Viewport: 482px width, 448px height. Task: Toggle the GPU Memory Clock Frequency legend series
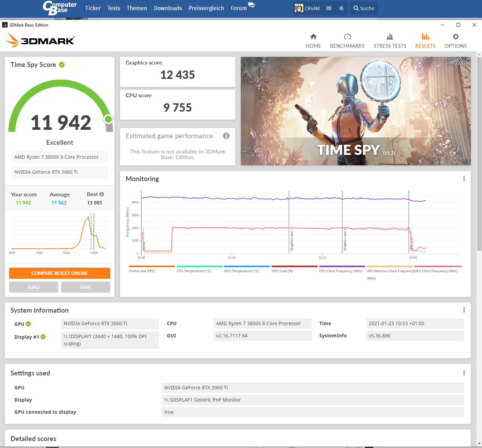[390, 272]
